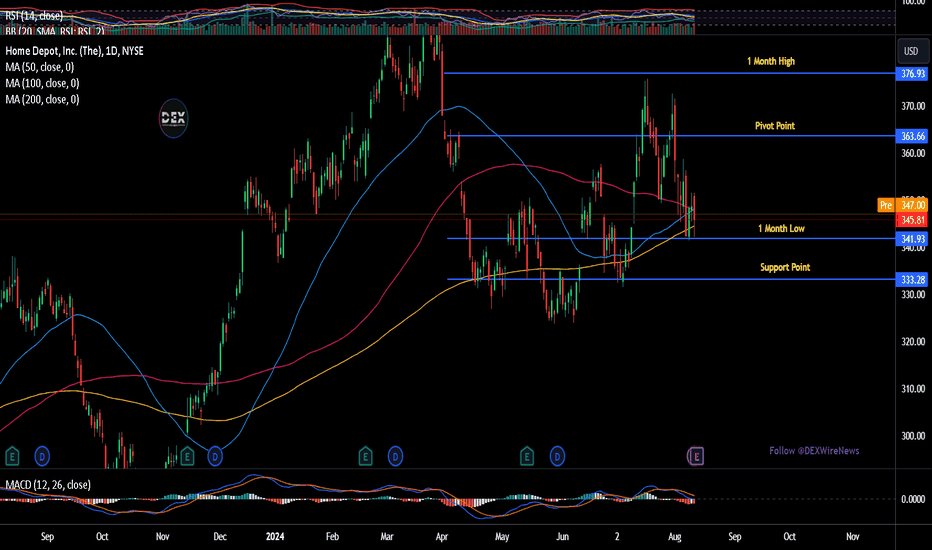Click the Jun label on time axis
Image resolution: width=932 pixels, height=550 pixels.
click(562, 536)
